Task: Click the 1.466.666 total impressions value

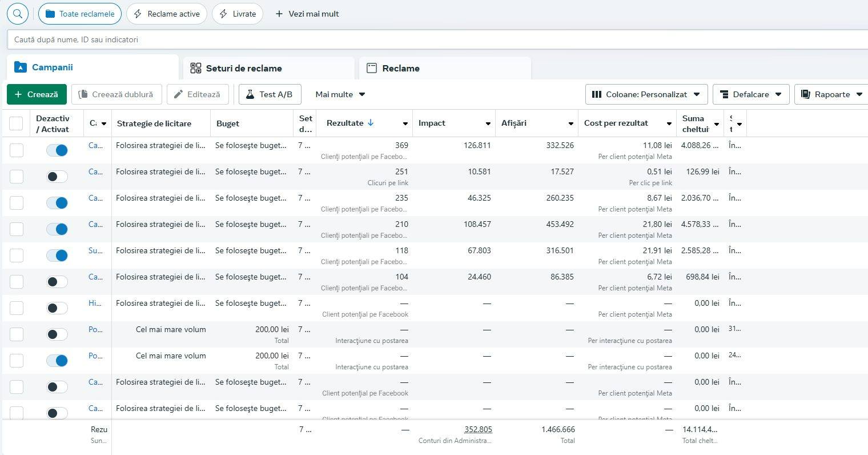Action: tap(558, 429)
